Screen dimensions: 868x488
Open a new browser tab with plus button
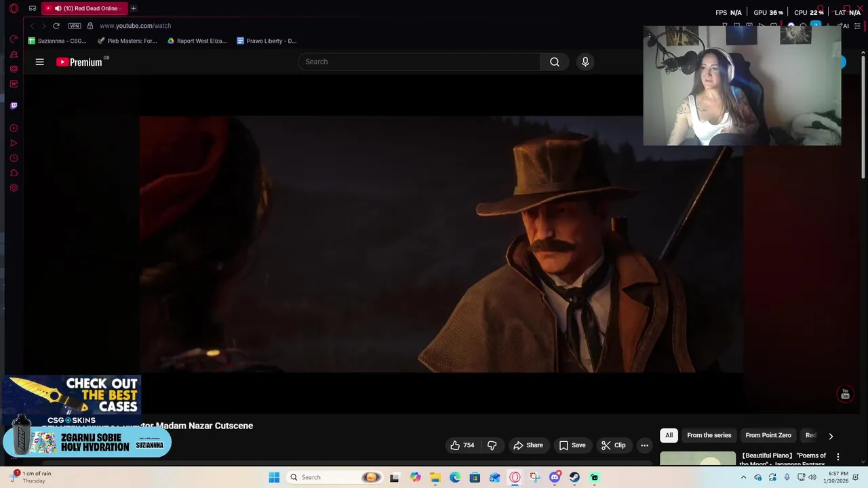[134, 8]
